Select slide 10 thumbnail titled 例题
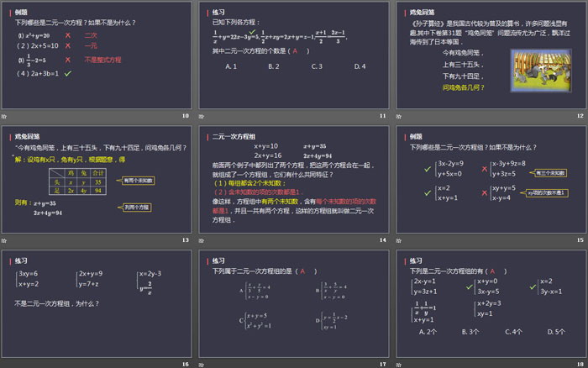Image resolution: width=588 pixels, height=368 pixels. coord(97,55)
